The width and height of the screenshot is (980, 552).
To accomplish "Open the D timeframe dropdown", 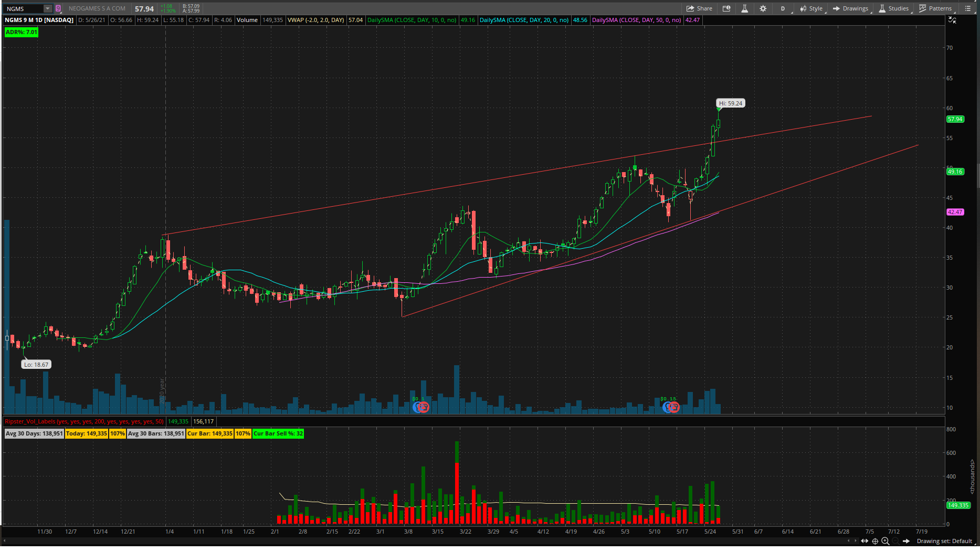I will pyautogui.click(x=783, y=8).
